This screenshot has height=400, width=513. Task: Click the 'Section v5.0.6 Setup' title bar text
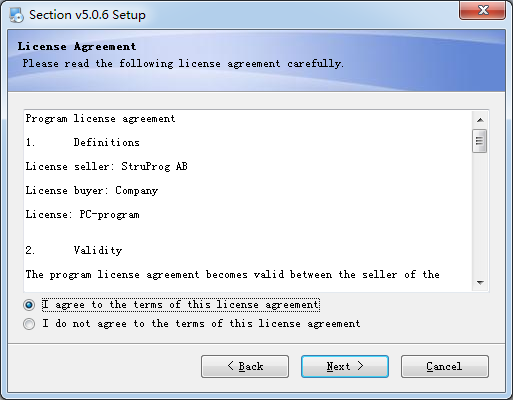pos(87,15)
